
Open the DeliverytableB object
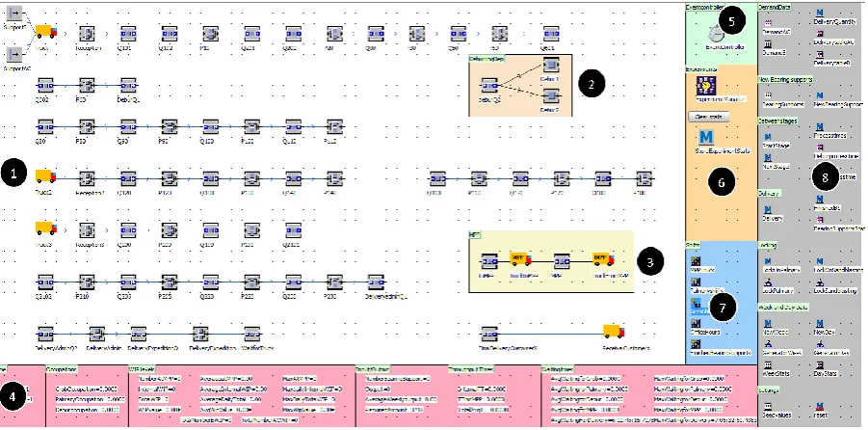[x=820, y=54]
